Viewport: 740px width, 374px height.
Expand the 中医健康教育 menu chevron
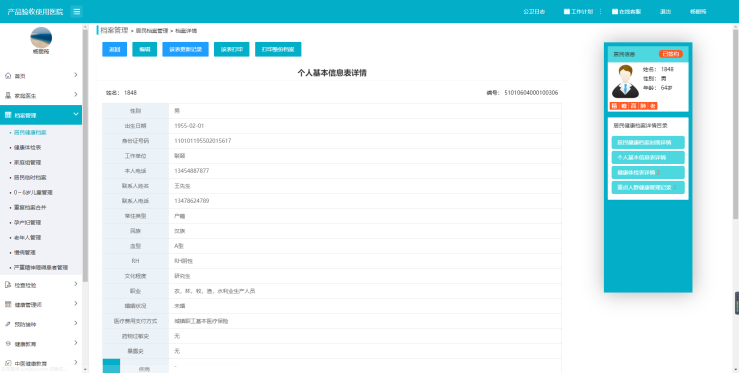[76, 363]
